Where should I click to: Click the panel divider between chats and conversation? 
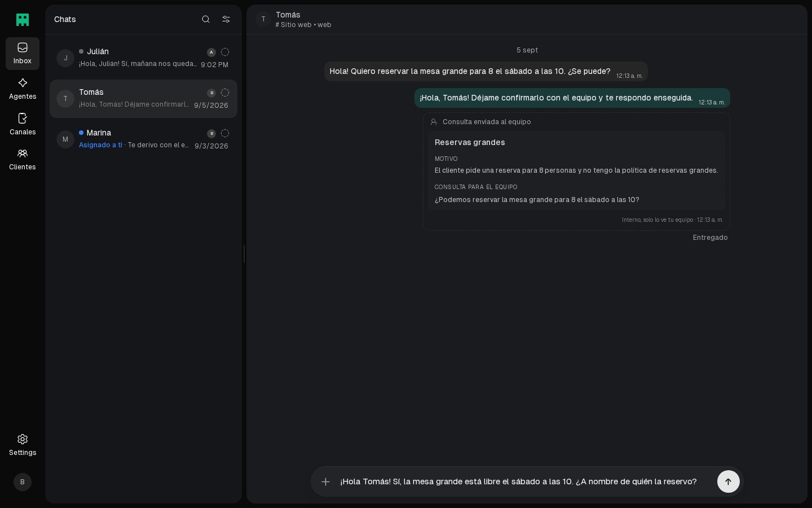tap(244, 254)
